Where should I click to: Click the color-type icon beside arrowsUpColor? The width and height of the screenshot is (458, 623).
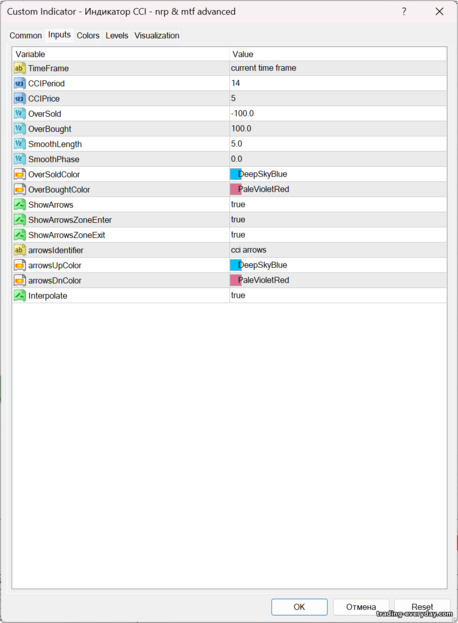click(x=19, y=265)
